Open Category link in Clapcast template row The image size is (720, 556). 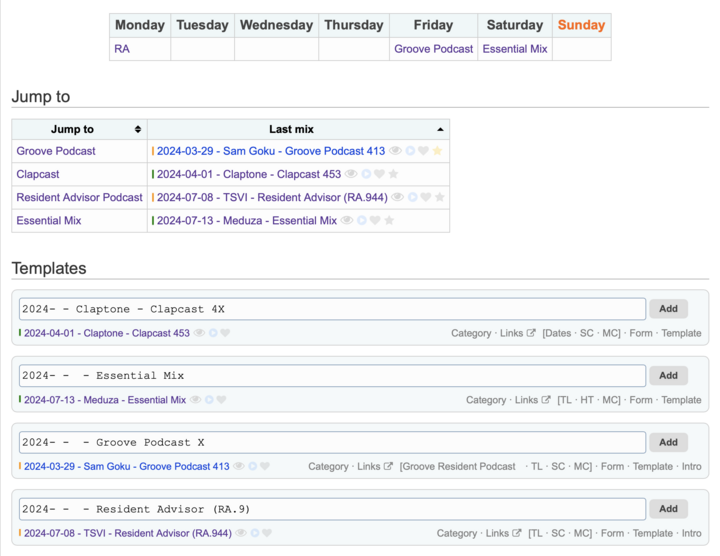[471, 333]
